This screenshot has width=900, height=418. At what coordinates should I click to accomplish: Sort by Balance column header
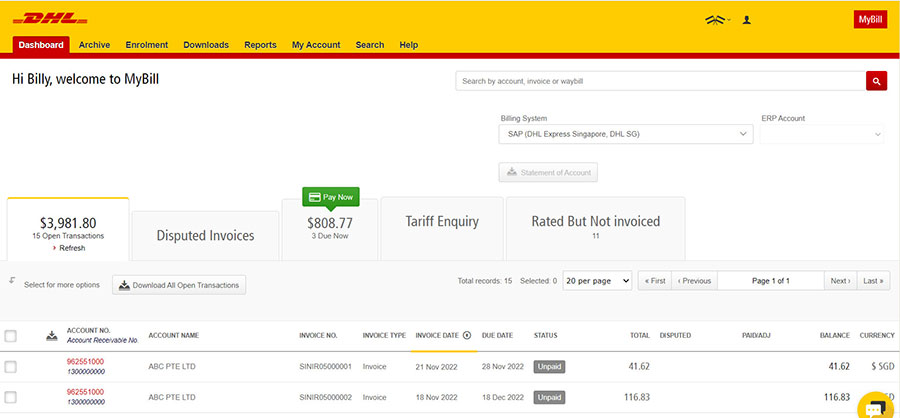point(835,335)
